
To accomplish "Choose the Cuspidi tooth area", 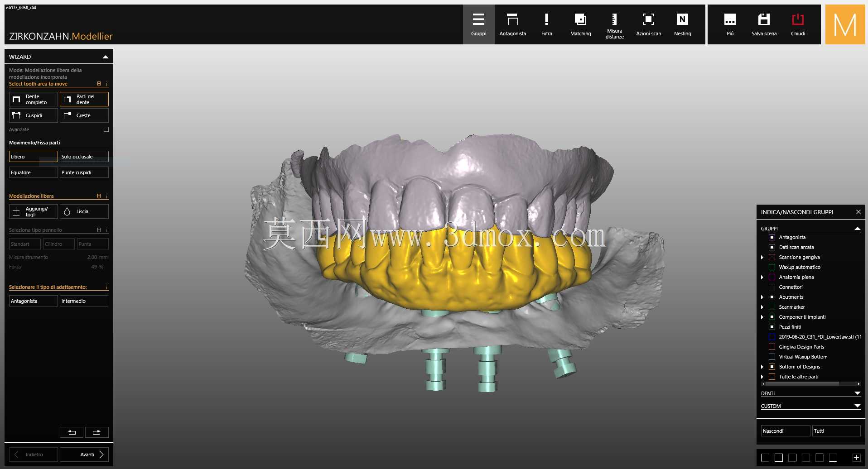I will click(34, 115).
